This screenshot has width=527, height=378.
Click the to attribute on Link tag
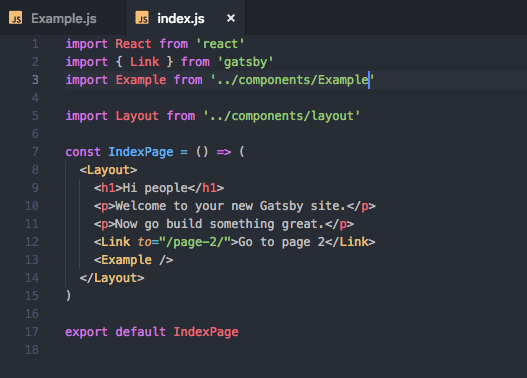pos(145,242)
